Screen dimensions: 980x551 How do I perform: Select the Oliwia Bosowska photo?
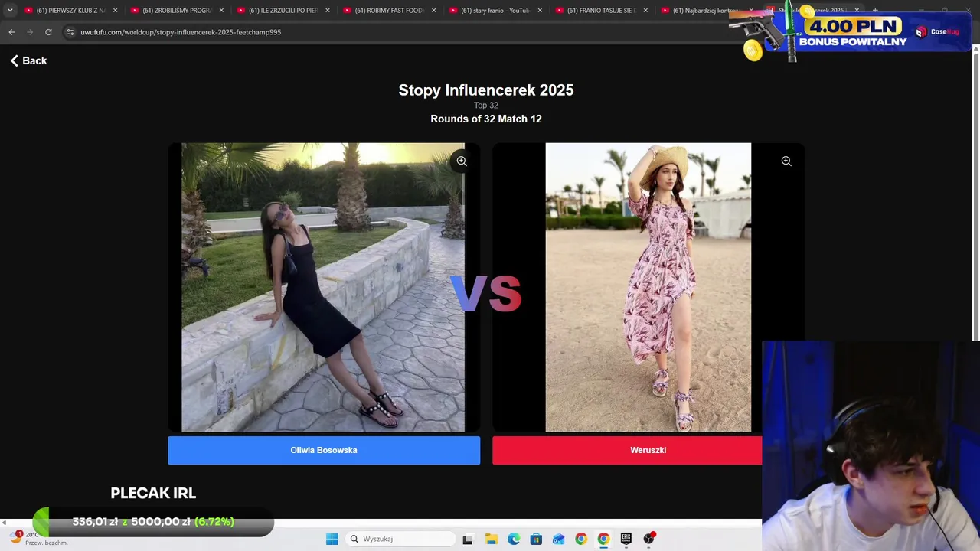click(x=323, y=288)
